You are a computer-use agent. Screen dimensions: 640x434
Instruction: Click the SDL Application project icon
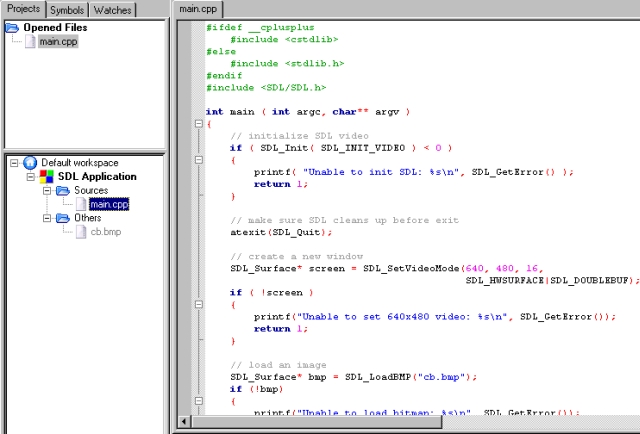pos(47,177)
